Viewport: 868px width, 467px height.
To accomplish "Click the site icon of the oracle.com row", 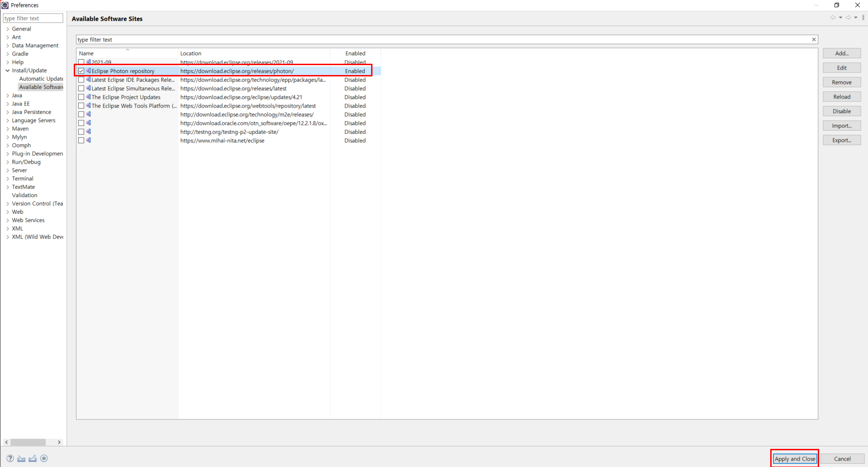I will point(89,123).
